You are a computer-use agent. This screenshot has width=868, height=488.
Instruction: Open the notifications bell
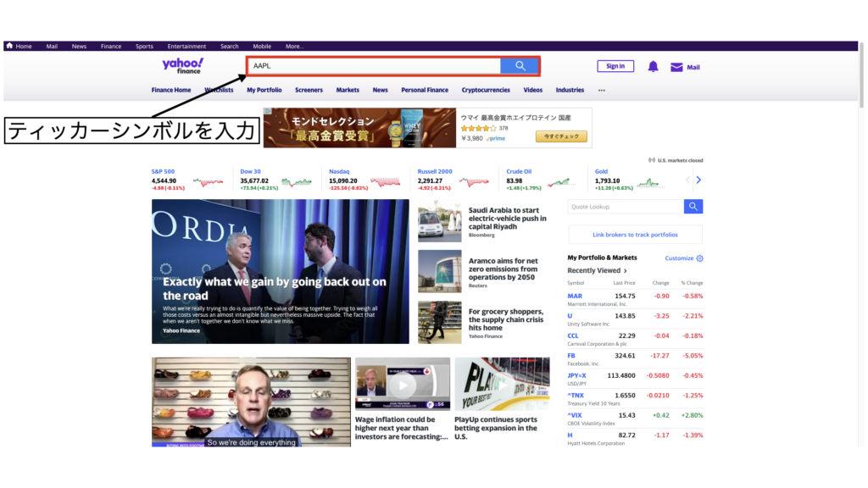pos(654,67)
